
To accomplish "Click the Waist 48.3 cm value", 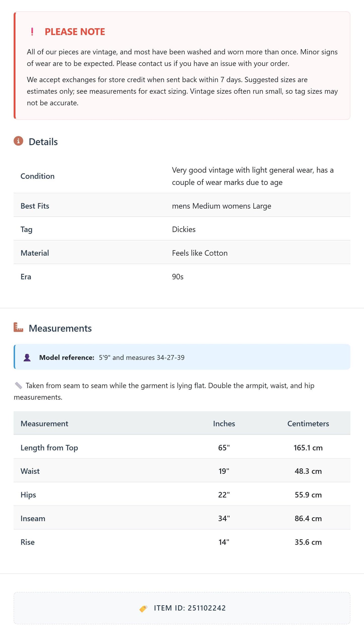I will (x=308, y=471).
